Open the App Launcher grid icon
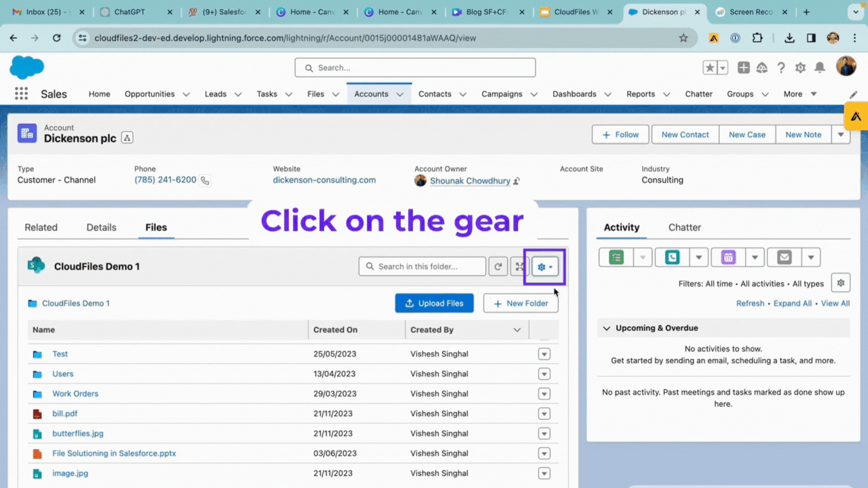Image resolution: width=868 pixels, height=488 pixels. pos(21,94)
